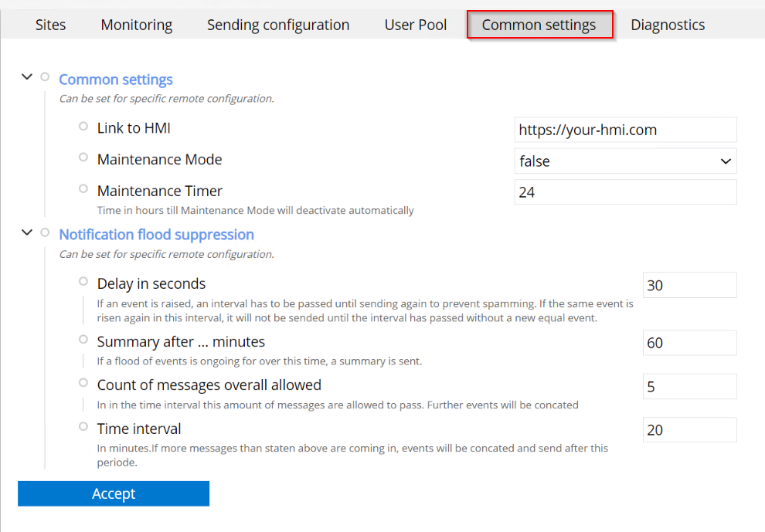This screenshot has height=532, width=765.
Task: Click the circle beside Time interval
Action: (83, 427)
